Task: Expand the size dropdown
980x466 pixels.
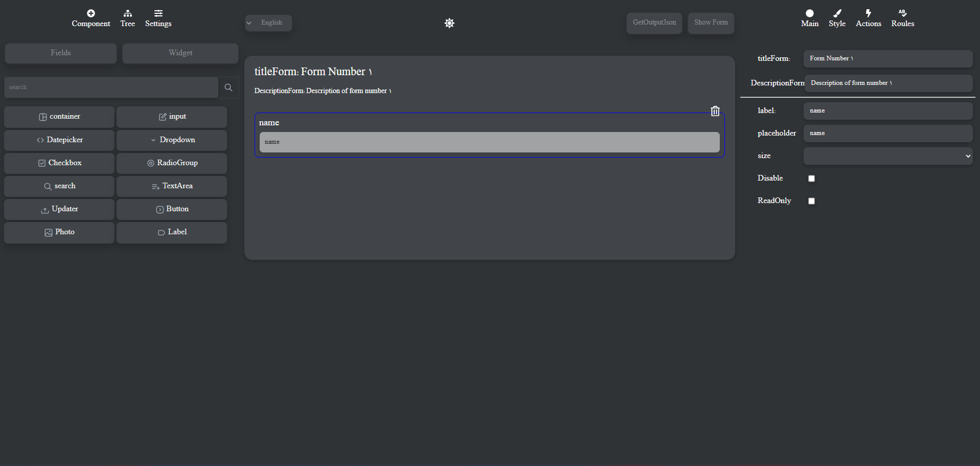Action: (887, 156)
